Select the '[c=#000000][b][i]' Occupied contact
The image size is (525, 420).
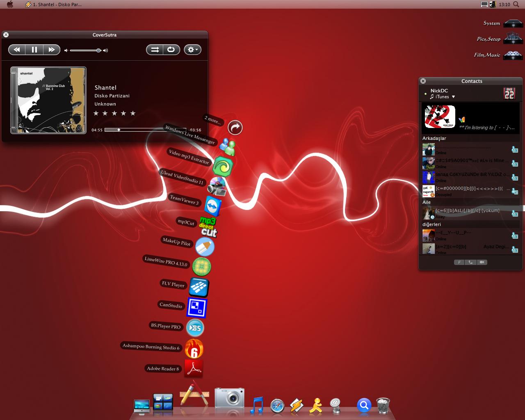[x=471, y=191]
